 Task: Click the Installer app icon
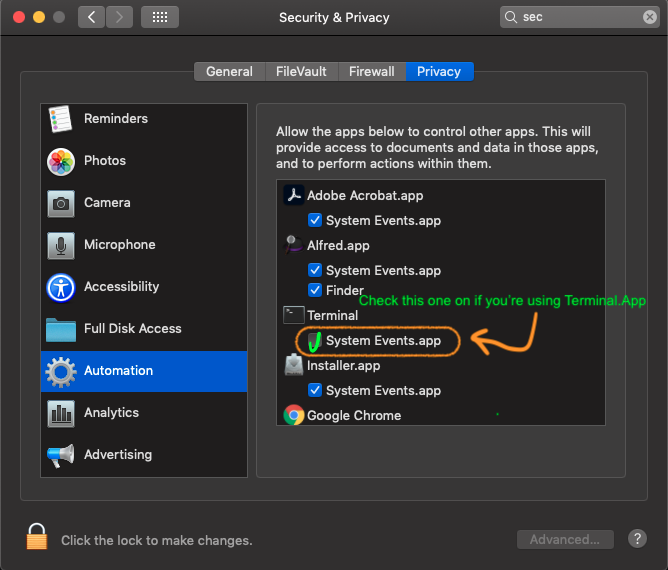coord(294,365)
